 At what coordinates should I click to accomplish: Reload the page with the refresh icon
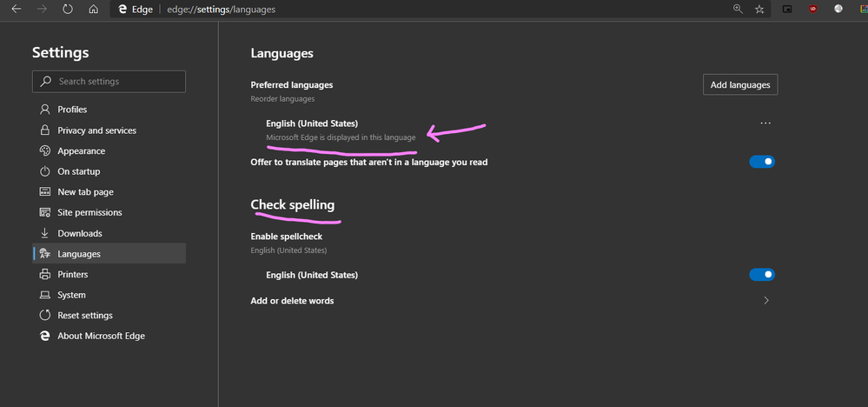point(68,10)
